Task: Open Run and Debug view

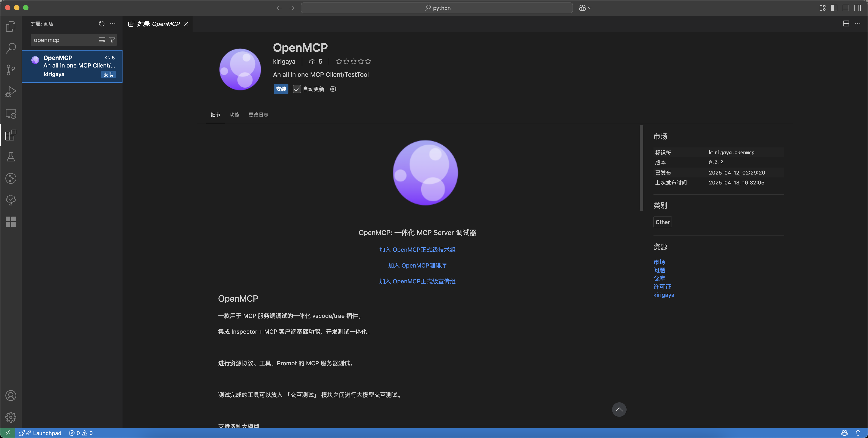Action: pyautogui.click(x=11, y=92)
